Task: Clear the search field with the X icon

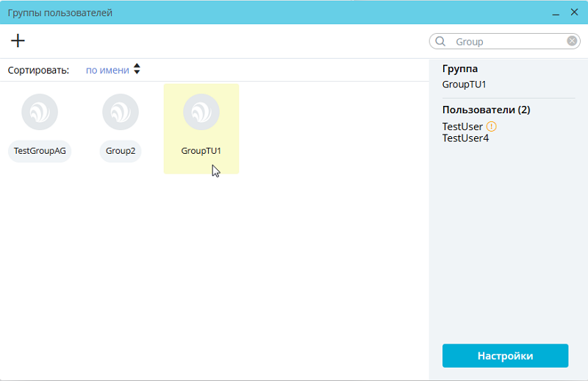Action: (x=572, y=41)
